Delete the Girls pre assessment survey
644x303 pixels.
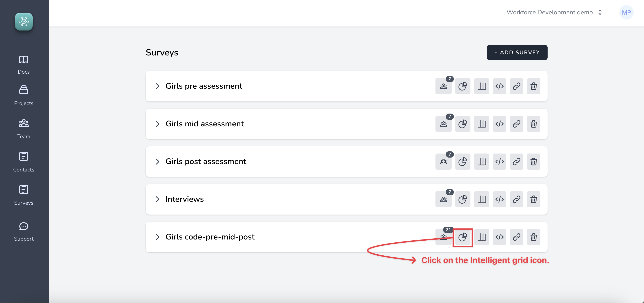(x=533, y=86)
